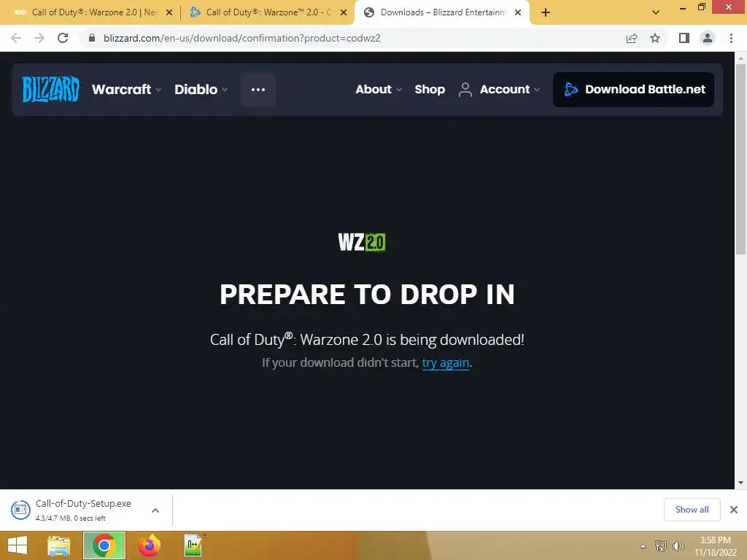The width and height of the screenshot is (747, 560).
Task: Close the downloads bar
Action: click(734, 510)
